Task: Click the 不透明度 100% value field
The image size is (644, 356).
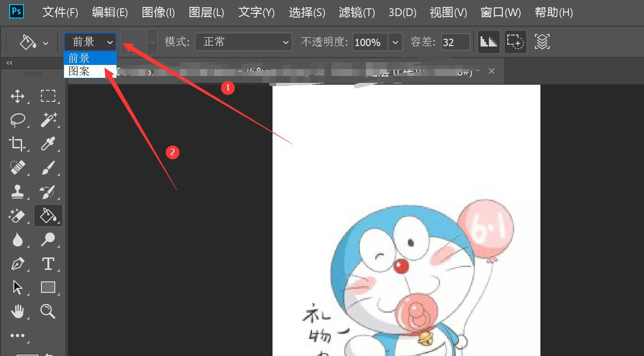Action: 370,42
